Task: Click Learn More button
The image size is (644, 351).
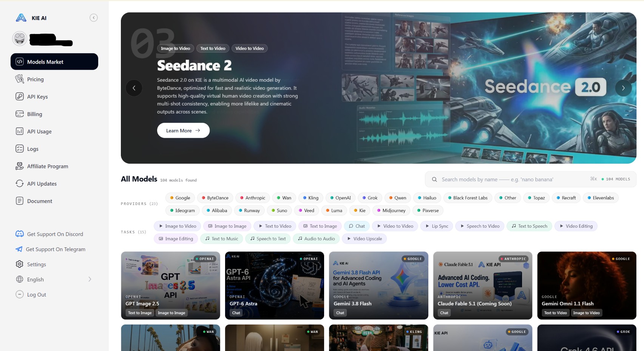Action: (x=183, y=130)
